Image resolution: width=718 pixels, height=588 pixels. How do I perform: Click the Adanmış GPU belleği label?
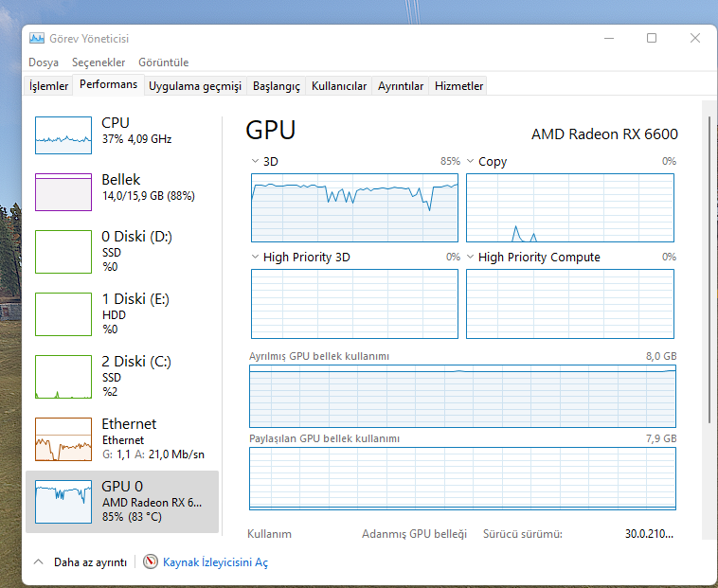(414, 534)
